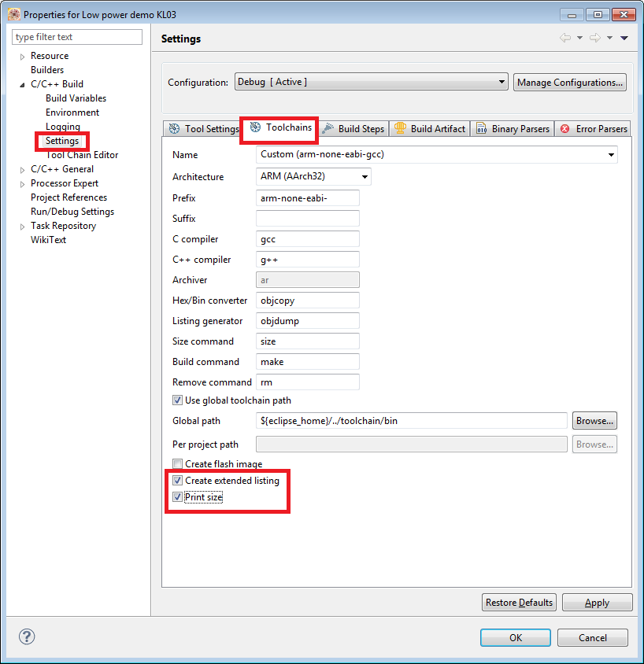The width and height of the screenshot is (644, 664).
Task: Select Project References in the tree
Action: [68, 197]
